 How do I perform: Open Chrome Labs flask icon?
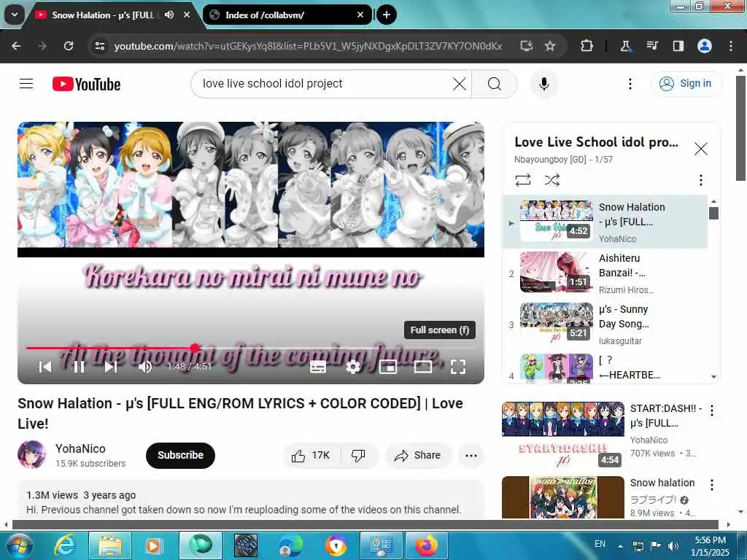625,46
